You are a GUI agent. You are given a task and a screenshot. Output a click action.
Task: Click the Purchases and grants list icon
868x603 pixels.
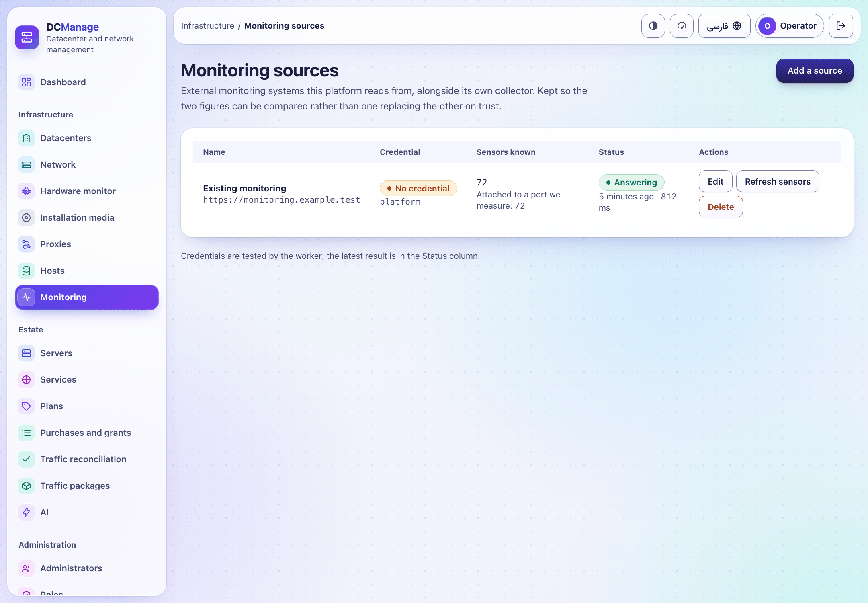tap(26, 433)
